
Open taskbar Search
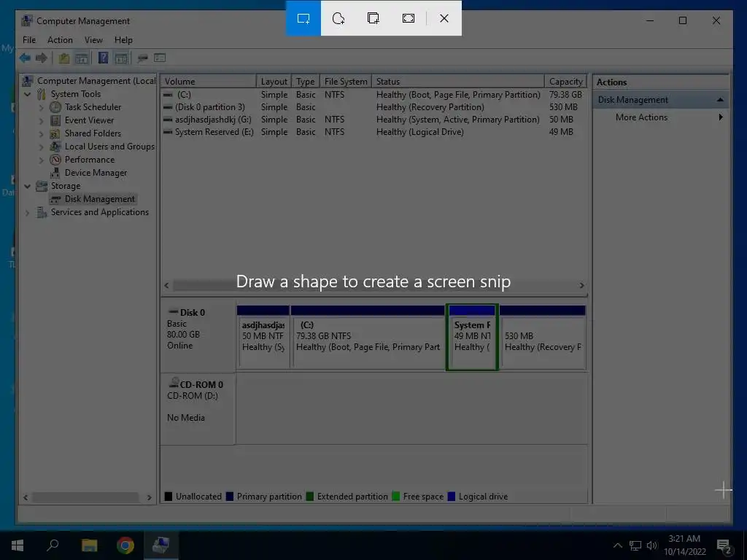click(53, 545)
